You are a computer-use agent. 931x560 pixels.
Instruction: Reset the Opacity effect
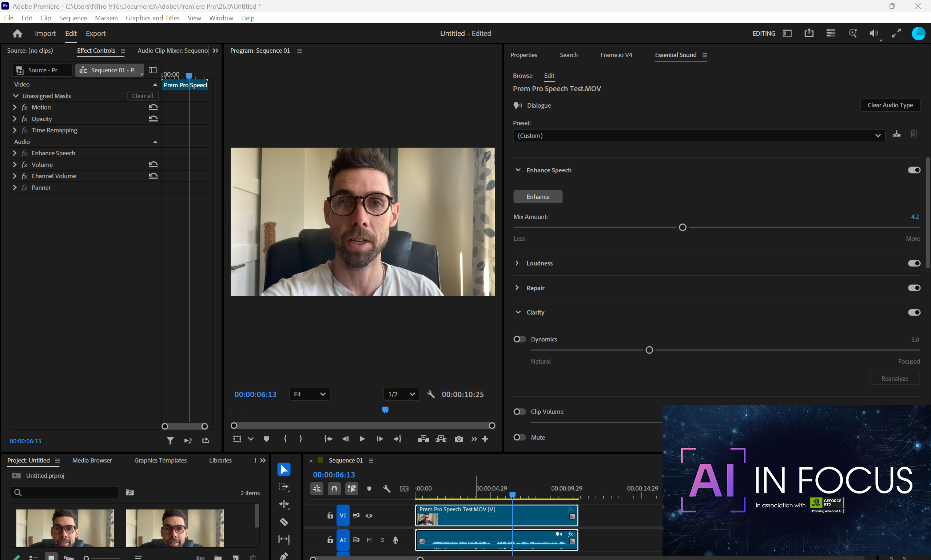click(153, 119)
